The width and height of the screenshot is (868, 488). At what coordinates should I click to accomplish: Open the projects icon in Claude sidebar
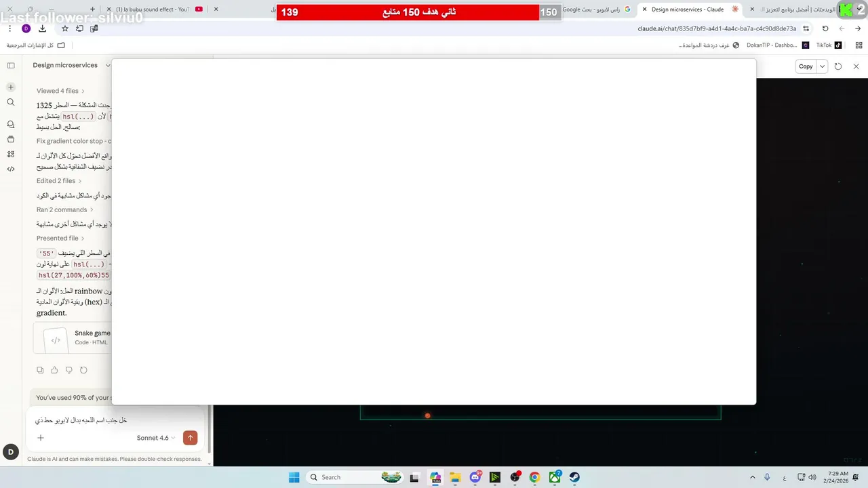click(x=11, y=140)
